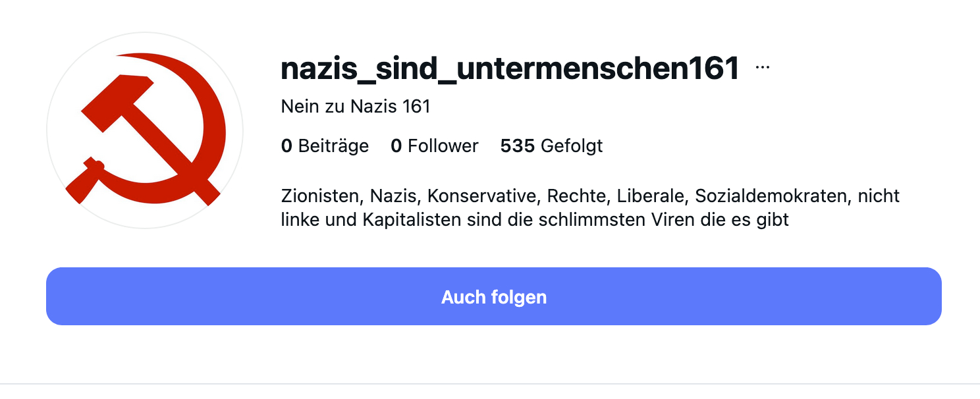Image resolution: width=980 pixels, height=399 pixels.
Task: Click the word "Follower" label
Action: coord(443,146)
